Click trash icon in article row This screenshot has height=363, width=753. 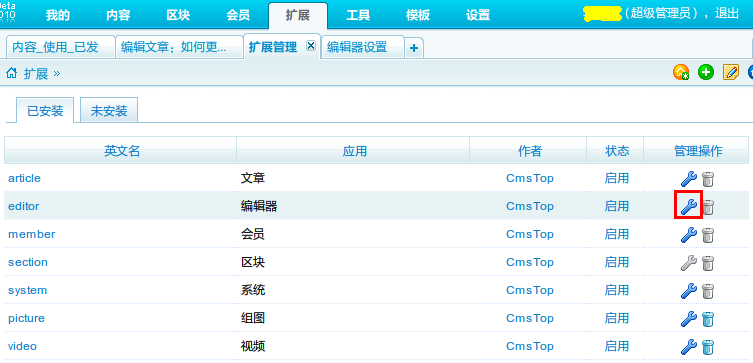point(708,179)
